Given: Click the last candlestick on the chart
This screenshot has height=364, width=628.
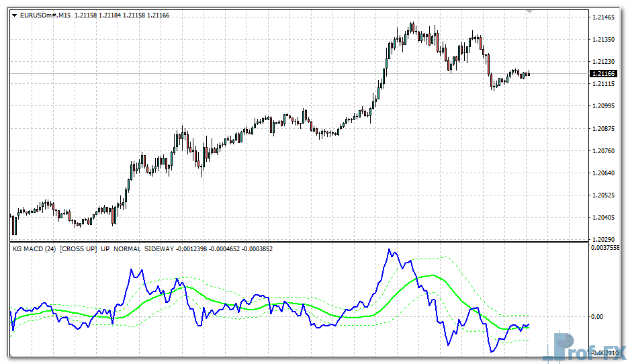Looking at the screenshot, I should [529, 73].
